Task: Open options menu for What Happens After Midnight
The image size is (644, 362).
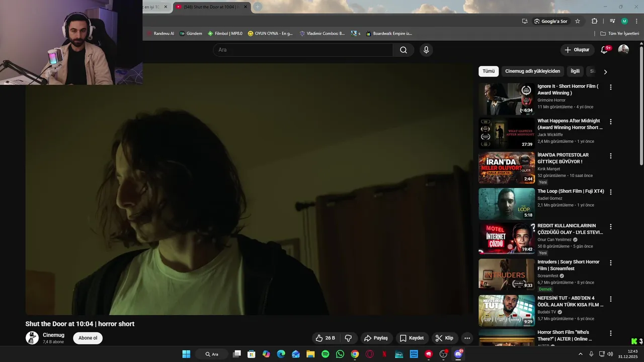Action: coord(611,122)
